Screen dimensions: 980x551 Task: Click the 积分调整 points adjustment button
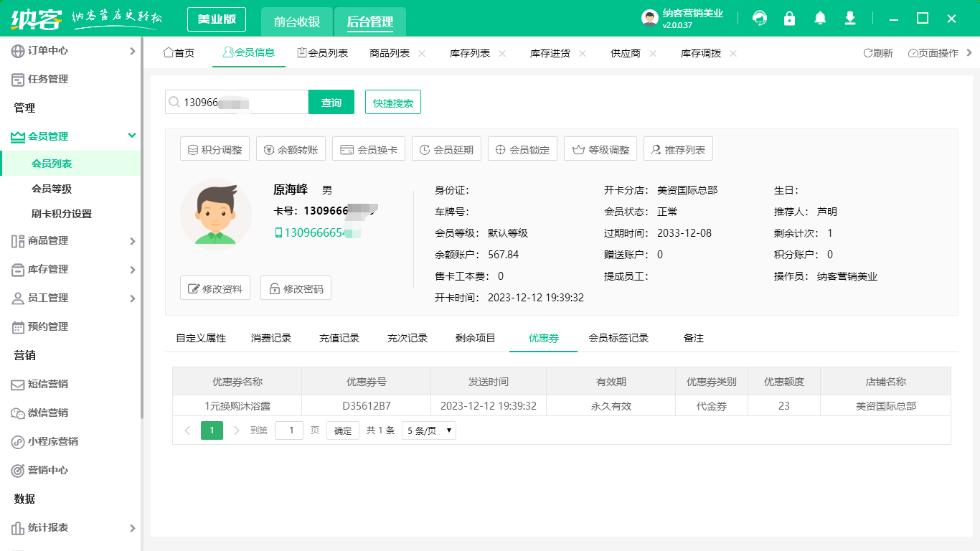click(215, 149)
